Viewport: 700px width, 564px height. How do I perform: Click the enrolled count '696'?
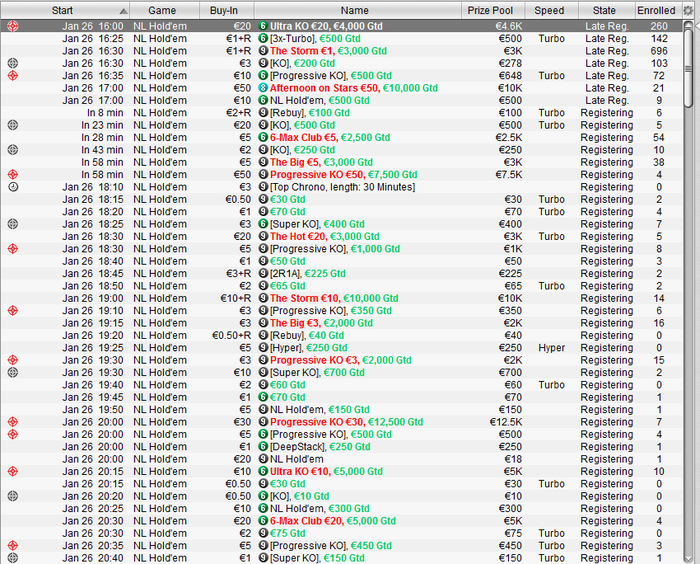[659, 51]
